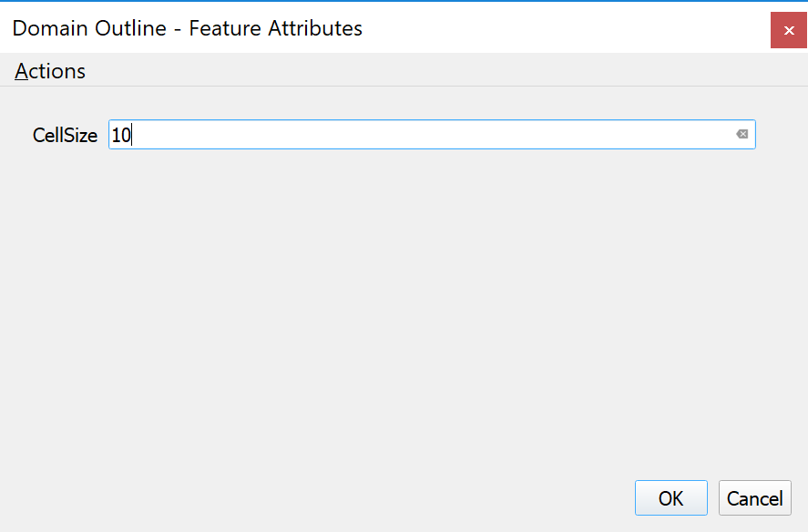Abort attribute editing via Cancel button

coord(754,498)
